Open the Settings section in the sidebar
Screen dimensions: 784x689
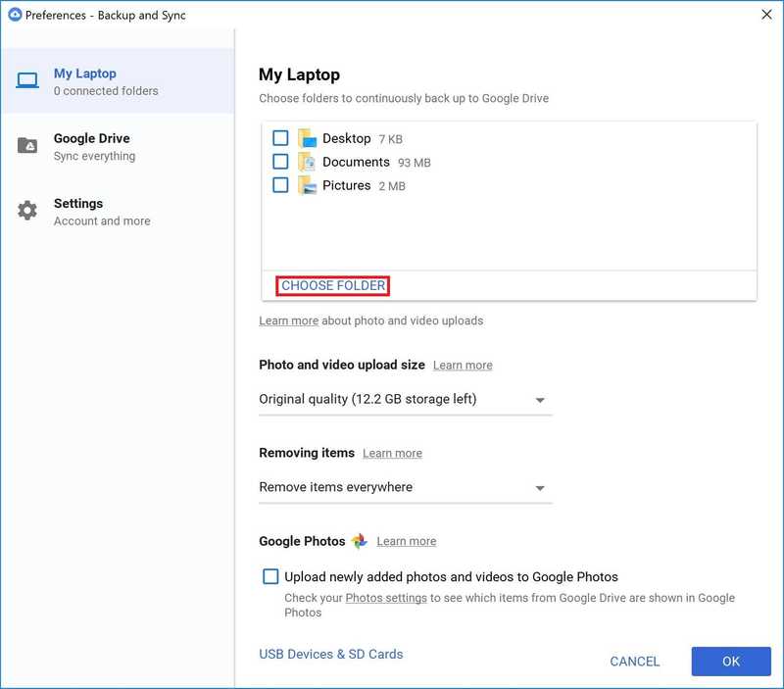tap(78, 211)
